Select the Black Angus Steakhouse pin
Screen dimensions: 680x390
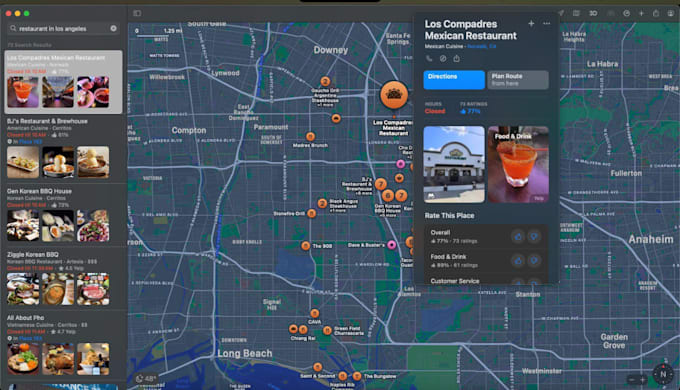tap(322, 203)
